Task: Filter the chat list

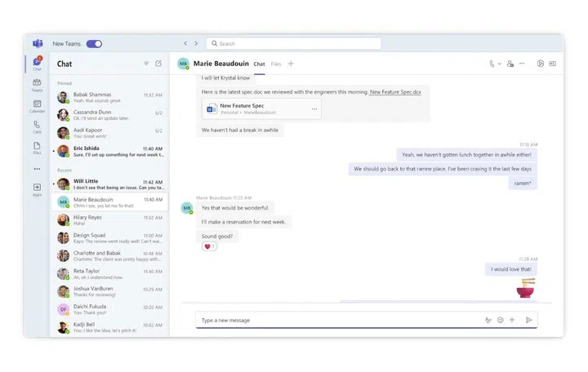Action: tap(146, 64)
